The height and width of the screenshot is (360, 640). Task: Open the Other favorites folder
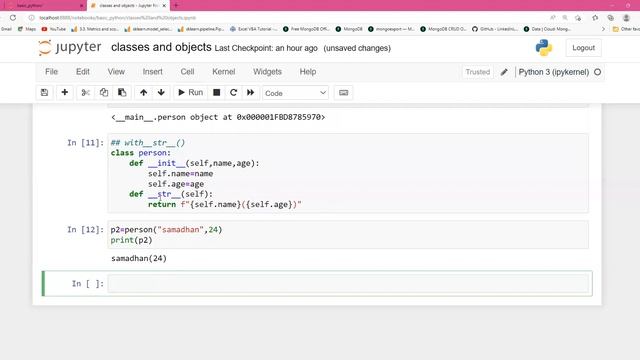pos(626,29)
